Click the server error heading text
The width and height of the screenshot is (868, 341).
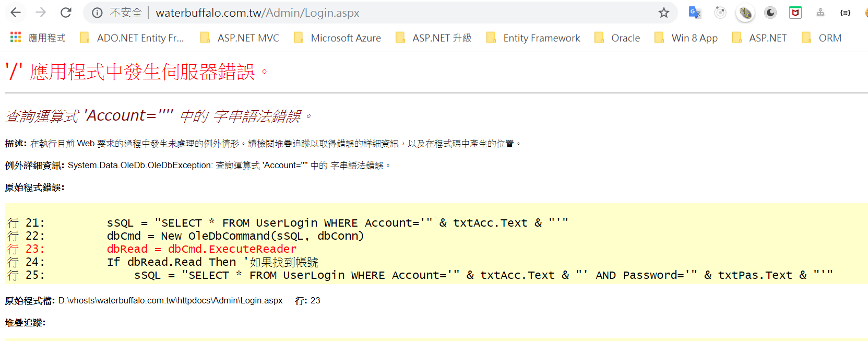click(x=137, y=72)
